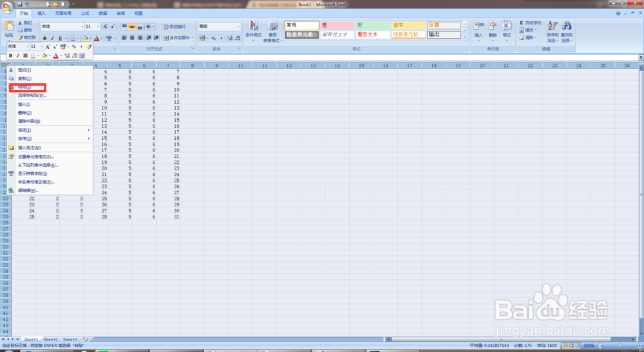The width and height of the screenshot is (644, 352).
Task: Apply 'Neutral' (适中) cell style
Action: (x=408, y=25)
